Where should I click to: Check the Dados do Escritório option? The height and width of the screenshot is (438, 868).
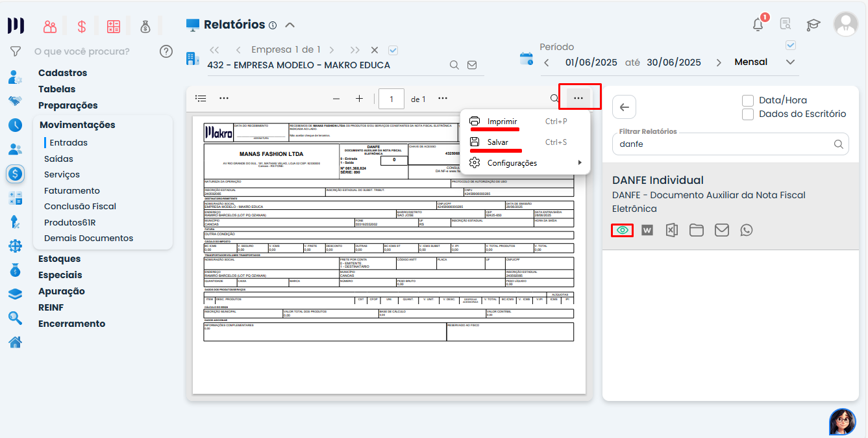pyautogui.click(x=748, y=114)
